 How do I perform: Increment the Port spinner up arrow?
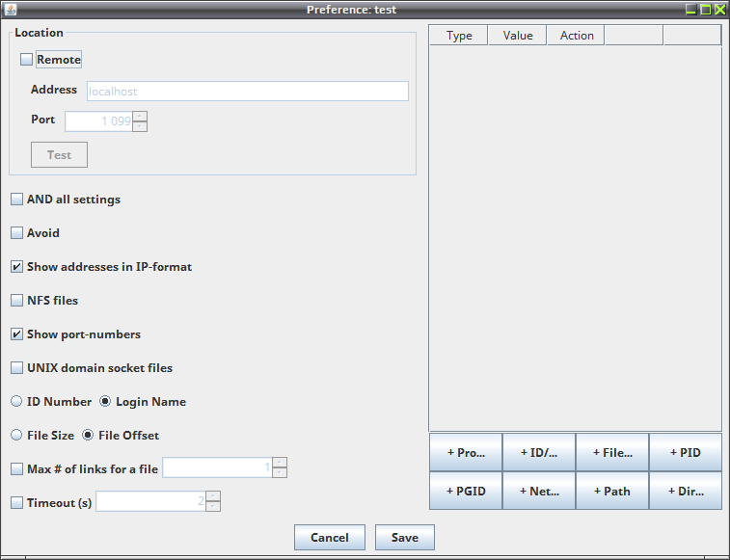140,116
